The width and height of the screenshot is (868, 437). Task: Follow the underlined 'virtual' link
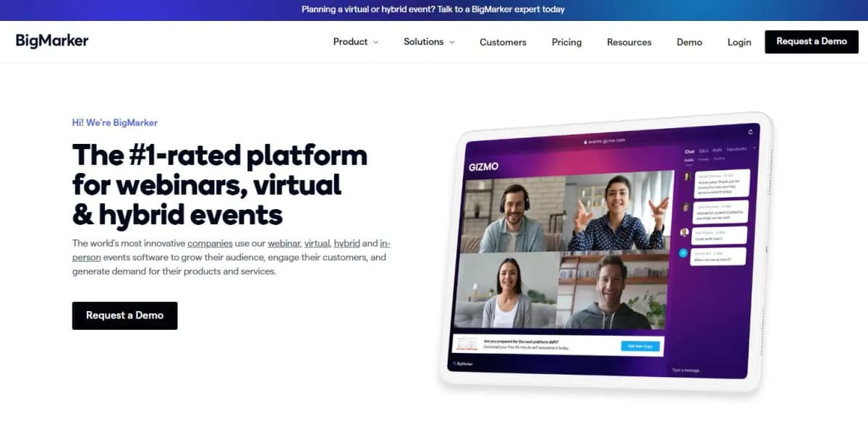pyautogui.click(x=317, y=244)
